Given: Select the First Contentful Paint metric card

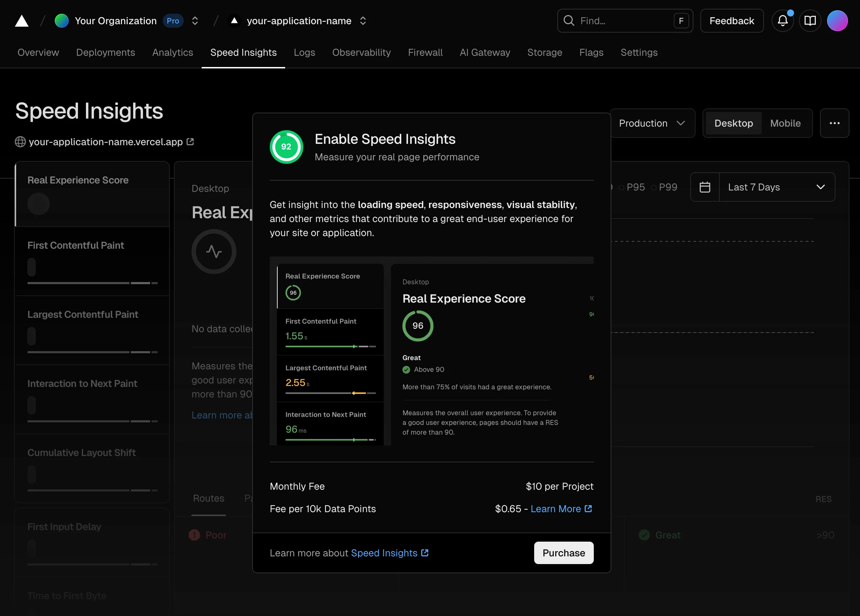Looking at the screenshot, I should [92, 261].
